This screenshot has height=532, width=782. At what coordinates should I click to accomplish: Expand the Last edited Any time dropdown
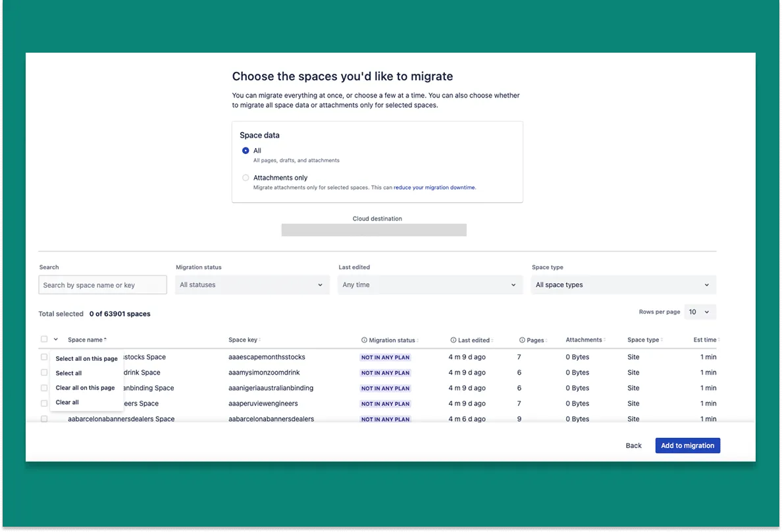point(429,285)
